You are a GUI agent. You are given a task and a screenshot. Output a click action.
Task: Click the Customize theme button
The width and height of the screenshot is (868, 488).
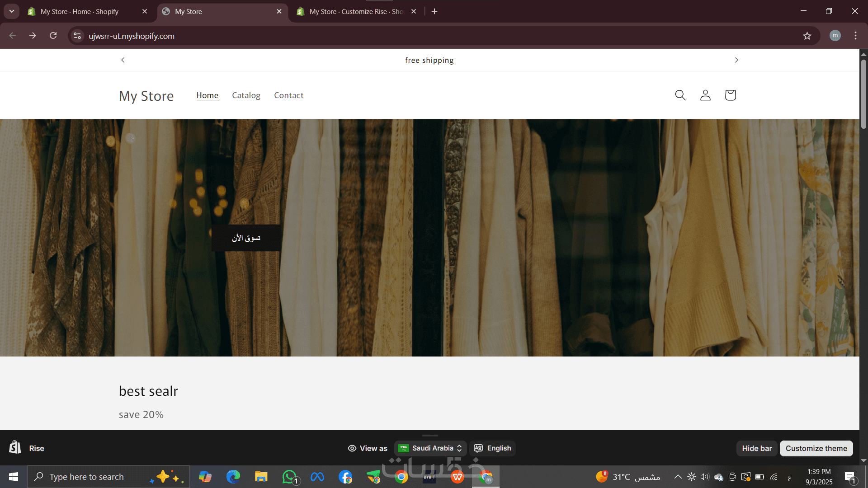point(816,448)
